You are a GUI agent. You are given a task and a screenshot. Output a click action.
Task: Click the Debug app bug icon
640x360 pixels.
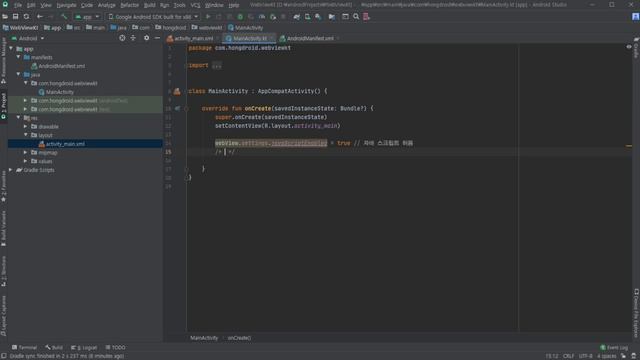240,17
